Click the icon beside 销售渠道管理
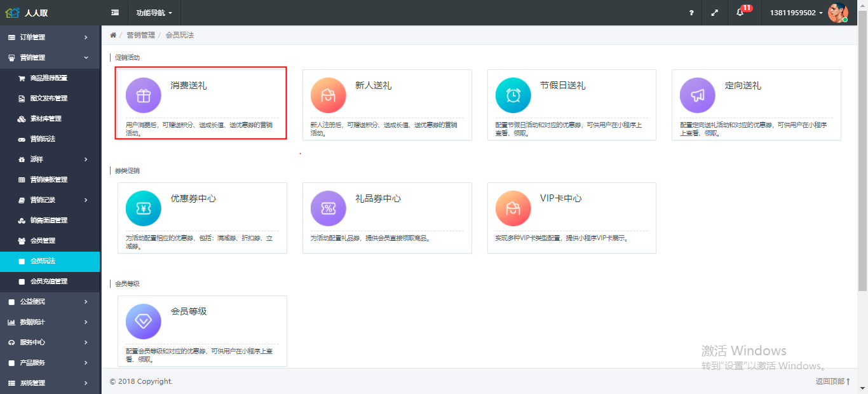This screenshot has height=394, width=868. pyautogui.click(x=22, y=221)
